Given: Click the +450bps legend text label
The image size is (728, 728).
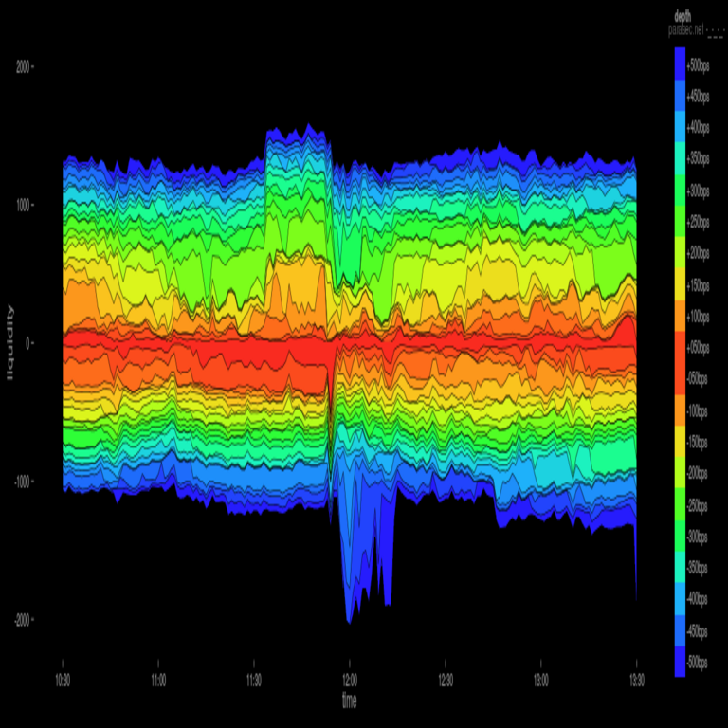Looking at the screenshot, I should [x=700, y=96].
